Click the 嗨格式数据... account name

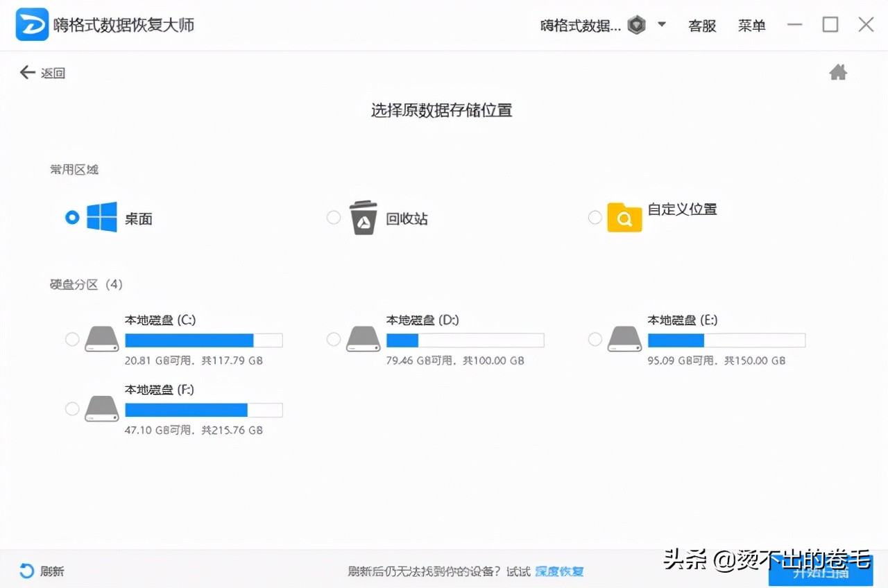point(581,26)
